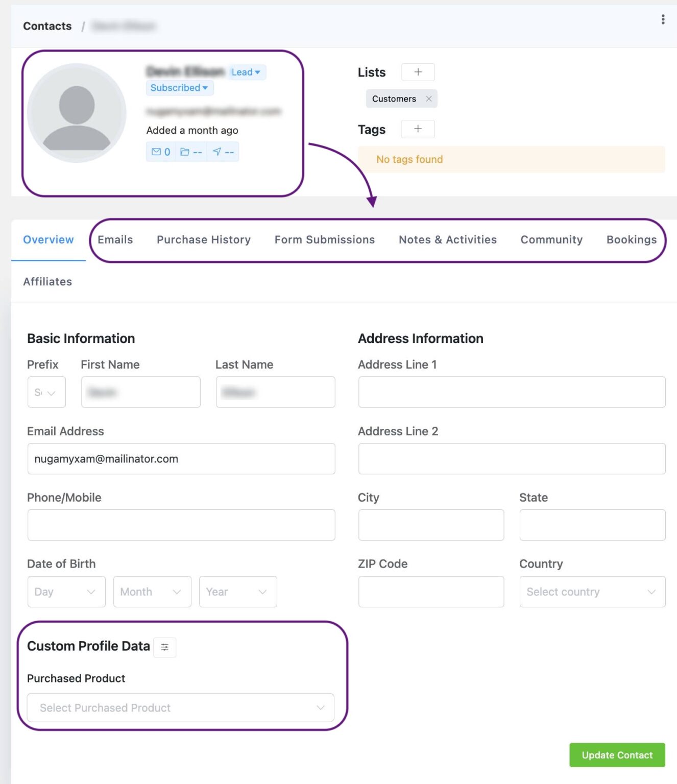The image size is (677, 784).
Task: Click the Update Contact button
Action: click(x=617, y=755)
